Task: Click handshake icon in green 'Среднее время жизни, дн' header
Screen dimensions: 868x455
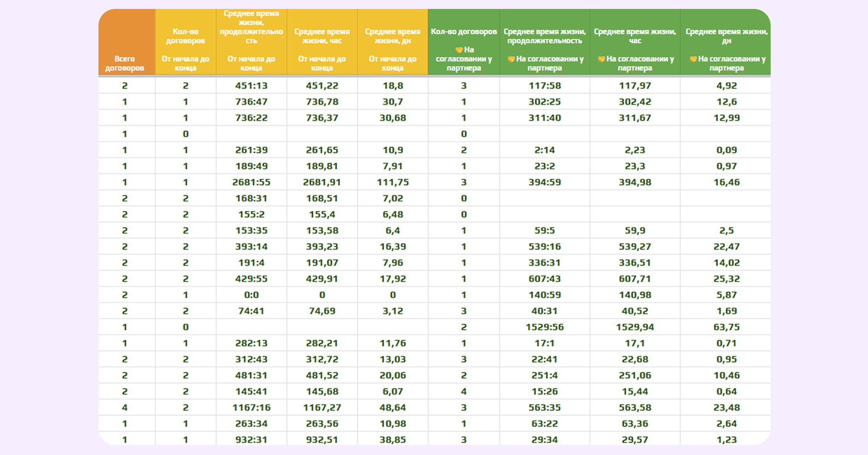Action: point(693,59)
